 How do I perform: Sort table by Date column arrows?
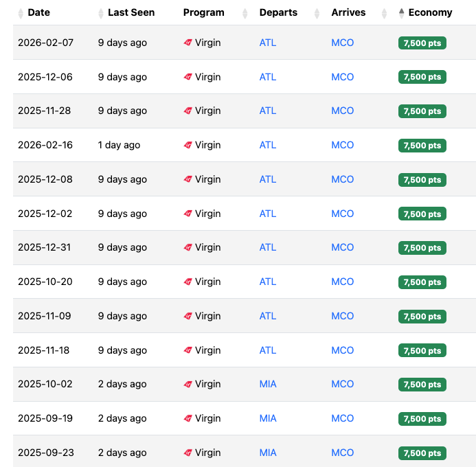point(21,13)
